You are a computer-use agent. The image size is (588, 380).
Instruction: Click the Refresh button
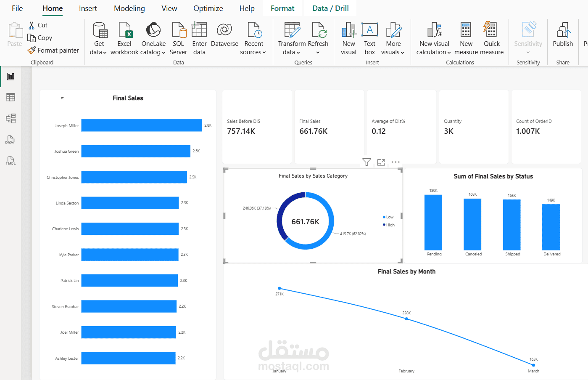(318, 38)
